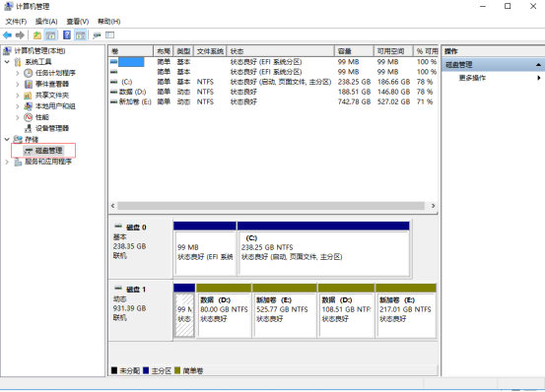Expand the 事件查看器 node
Screen dimensions: 545x392
pos(18,84)
